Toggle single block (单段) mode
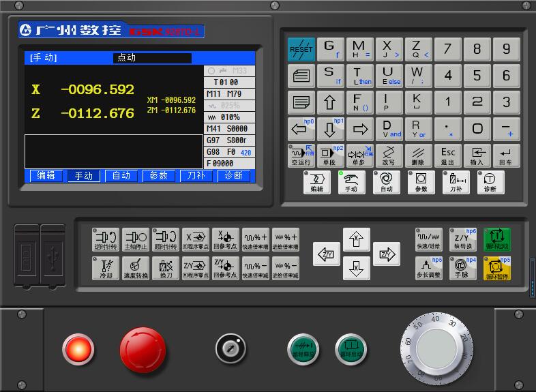Image resolution: width=536 pixels, height=392 pixels. [x=330, y=155]
